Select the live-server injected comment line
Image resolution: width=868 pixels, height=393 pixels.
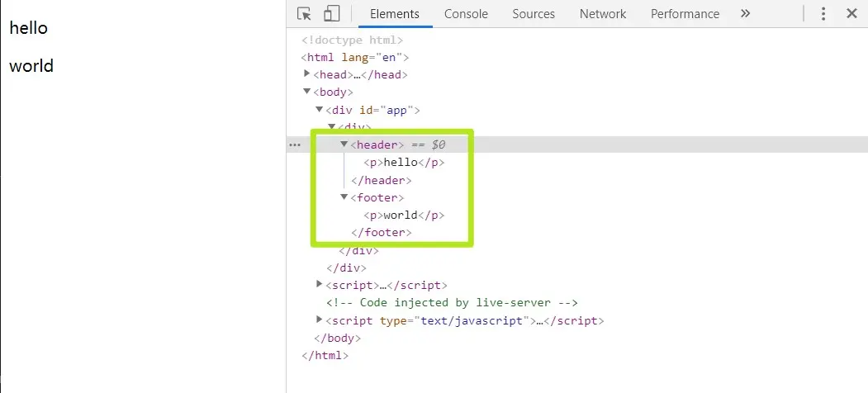(453, 303)
